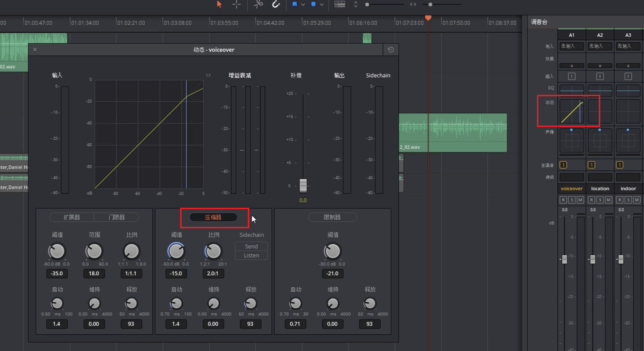Open the A1 dynamics curve thumbnail
Screen dimensions: 644x351
(x=572, y=111)
